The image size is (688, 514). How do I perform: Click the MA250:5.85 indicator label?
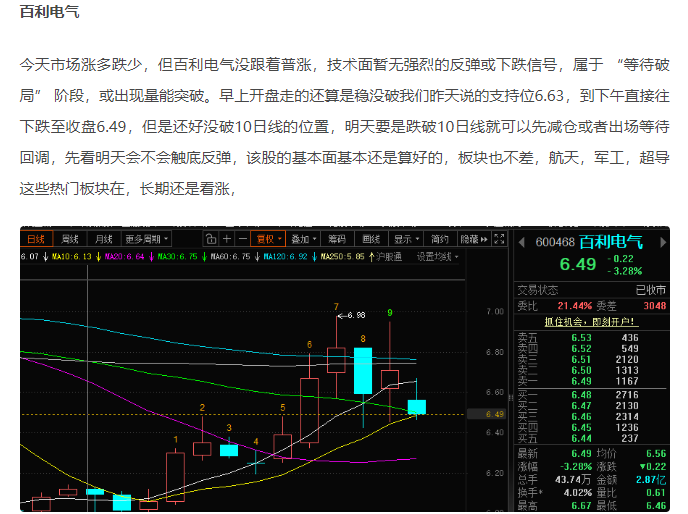[343, 257]
